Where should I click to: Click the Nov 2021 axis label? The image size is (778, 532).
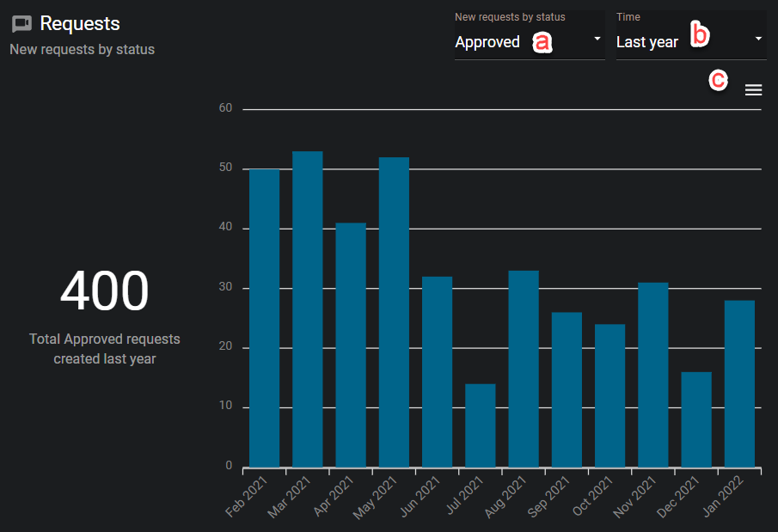point(634,497)
